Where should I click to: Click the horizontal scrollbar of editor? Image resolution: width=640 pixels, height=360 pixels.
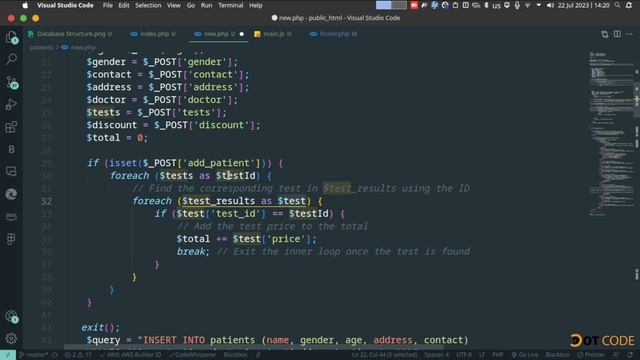point(253,347)
